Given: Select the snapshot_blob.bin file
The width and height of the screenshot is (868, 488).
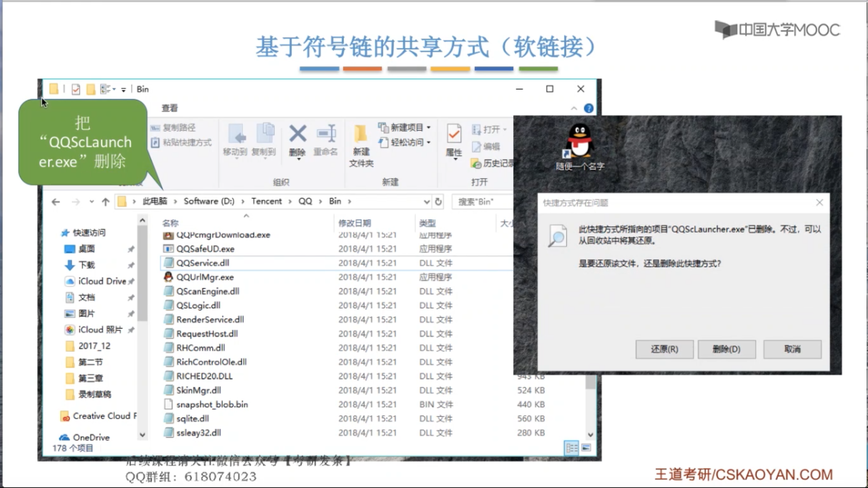Looking at the screenshot, I should (212, 404).
